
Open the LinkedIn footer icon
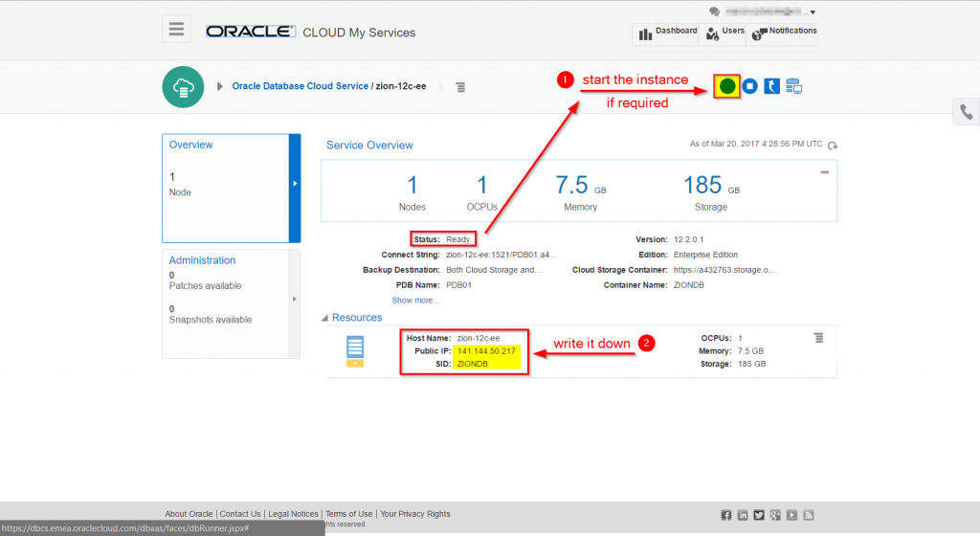click(x=743, y=515)
